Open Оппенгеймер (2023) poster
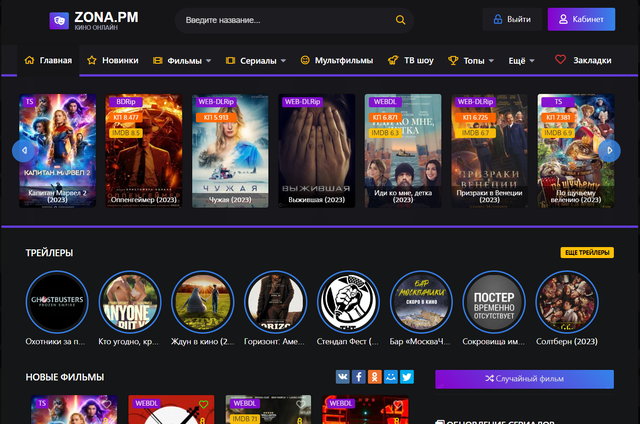The width and height of the screenshot is (640, 424). (x=144, y=151)
